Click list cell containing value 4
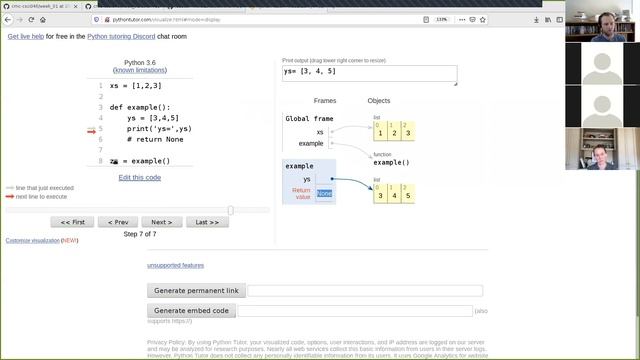This screenshot has height=360, width=640. coord(394,194)
